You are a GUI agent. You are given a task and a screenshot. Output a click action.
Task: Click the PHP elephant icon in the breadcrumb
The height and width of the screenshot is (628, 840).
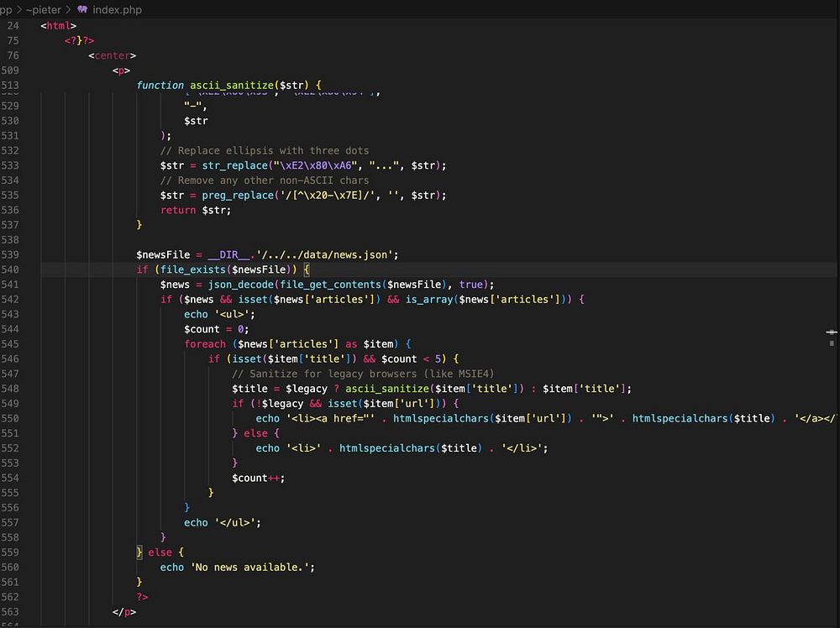tap(82, 9)
